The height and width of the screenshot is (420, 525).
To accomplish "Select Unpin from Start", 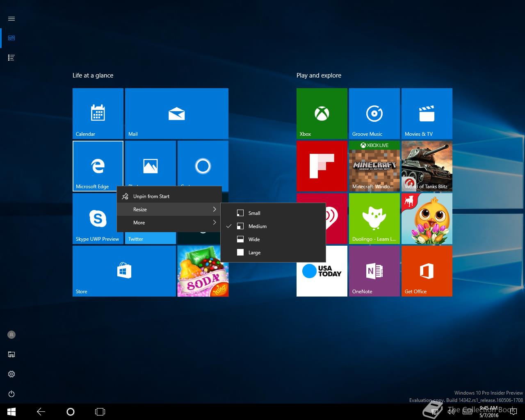I will (169, 196).
